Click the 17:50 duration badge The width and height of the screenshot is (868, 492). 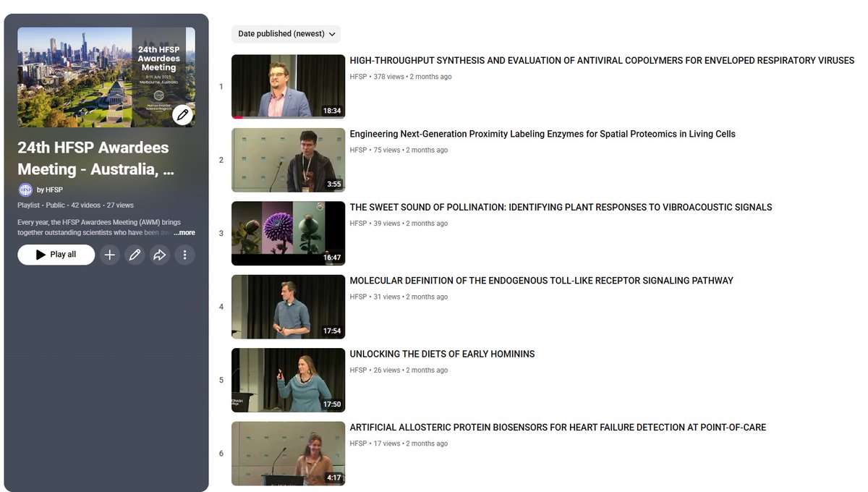click(x=332, y=404)
